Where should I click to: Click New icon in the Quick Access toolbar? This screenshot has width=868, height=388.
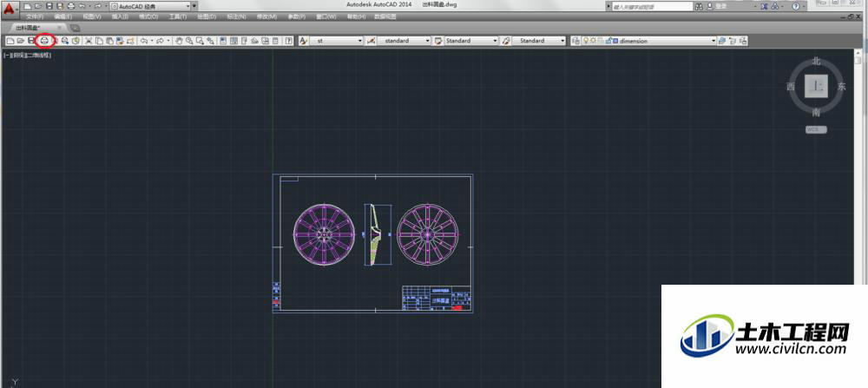27,6
